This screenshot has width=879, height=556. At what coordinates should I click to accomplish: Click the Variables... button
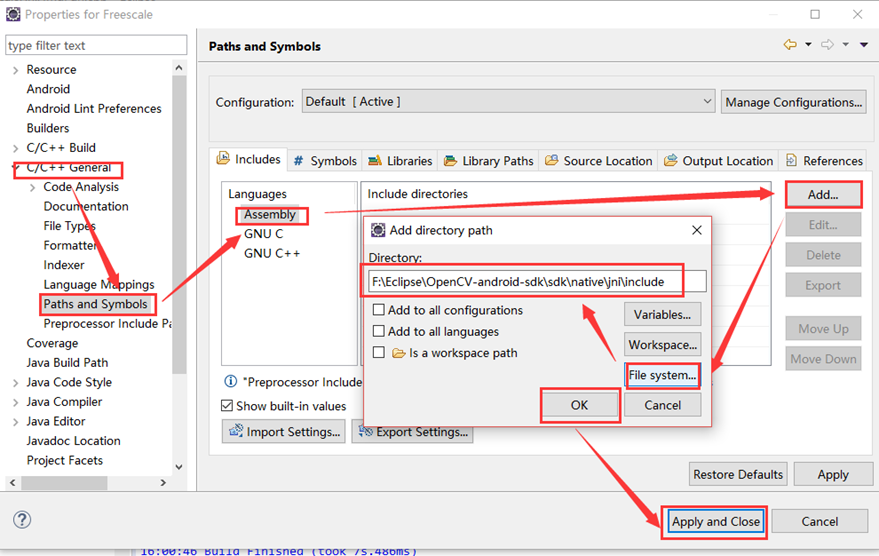[662, 314]
